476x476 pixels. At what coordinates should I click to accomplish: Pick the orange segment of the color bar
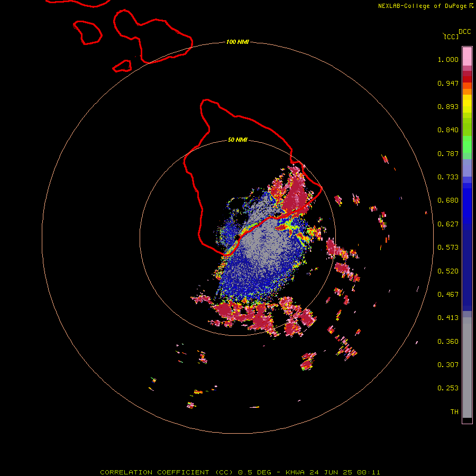[467, 91]
